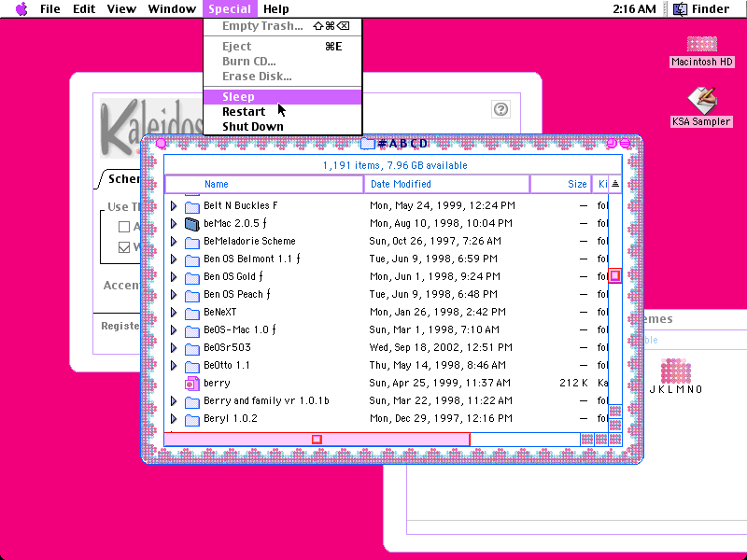Click the date 'Wed, Sep 18, 2002, 12:51 PM'

[x=441, y=347]
